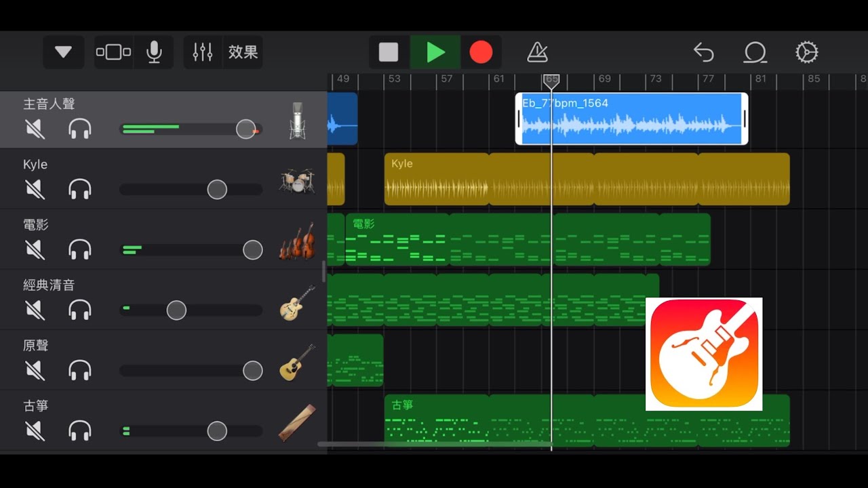This screenshot has width=868, height=488.
Task: Grab the left trim handle of Eb_77bpm_1564 region
Action: point(519,119)
